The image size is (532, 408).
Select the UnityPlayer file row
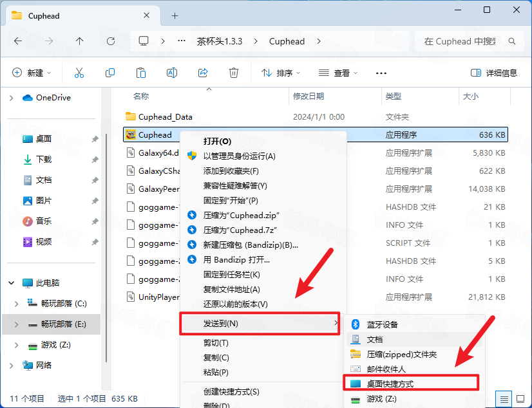(x=316, y=297)
